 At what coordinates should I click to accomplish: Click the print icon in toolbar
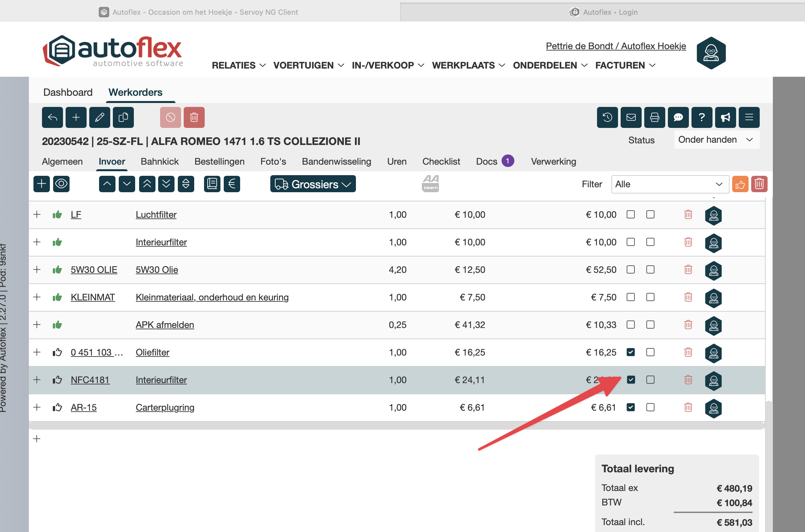tap(654, 117)
